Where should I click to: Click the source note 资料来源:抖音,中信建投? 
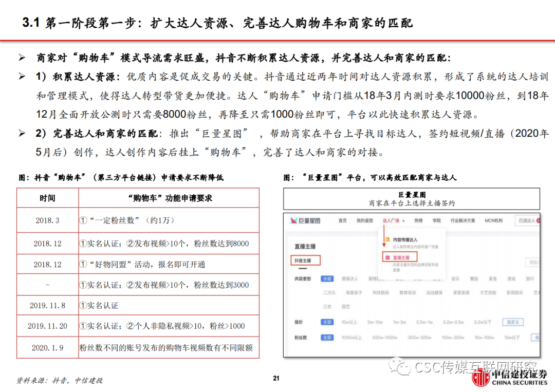coord(60,381)
